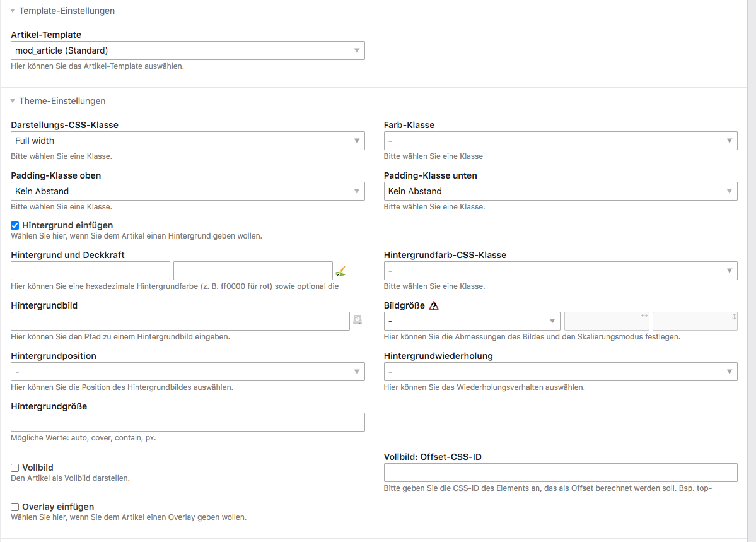Open the Darstellungs-CSS-Klasse dropdown

(x=187, y=141)
